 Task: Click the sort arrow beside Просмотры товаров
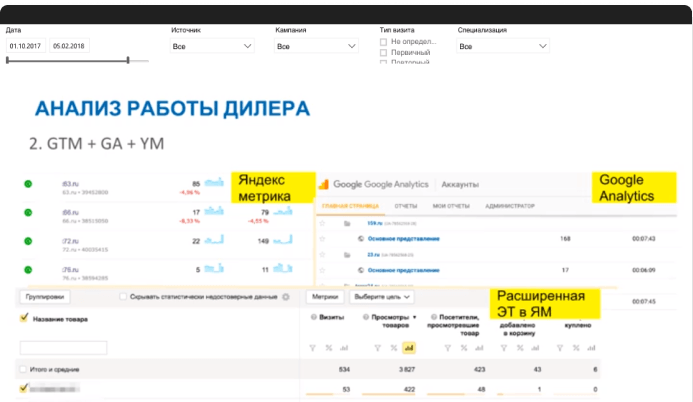click(415, 317)
